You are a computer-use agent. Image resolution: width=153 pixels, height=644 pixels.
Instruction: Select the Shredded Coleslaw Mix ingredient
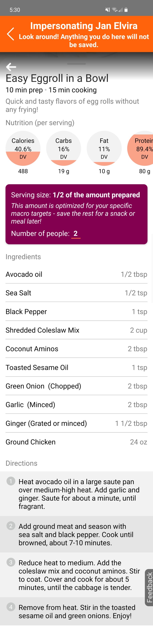pyautogui.click(x=76, y=330)
